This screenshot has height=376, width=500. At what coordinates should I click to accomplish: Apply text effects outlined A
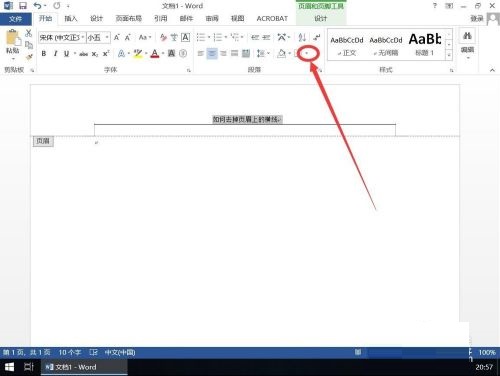point(121,54)
